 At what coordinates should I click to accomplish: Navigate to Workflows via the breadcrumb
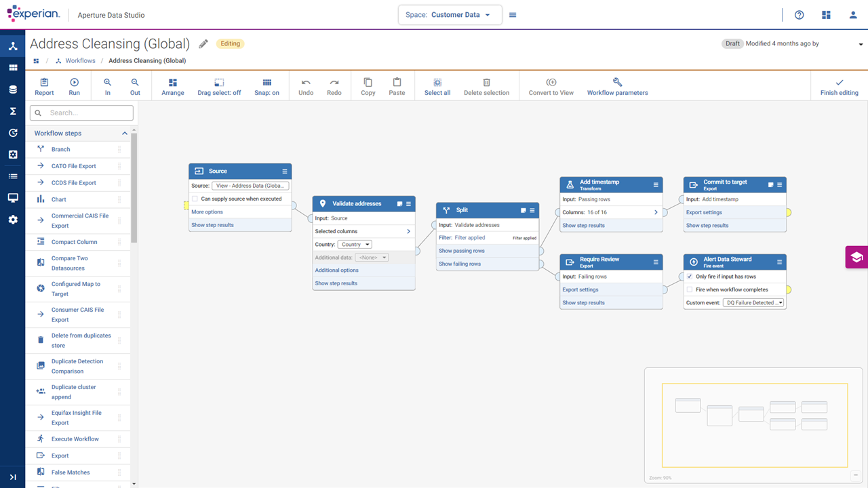[81, 60]
